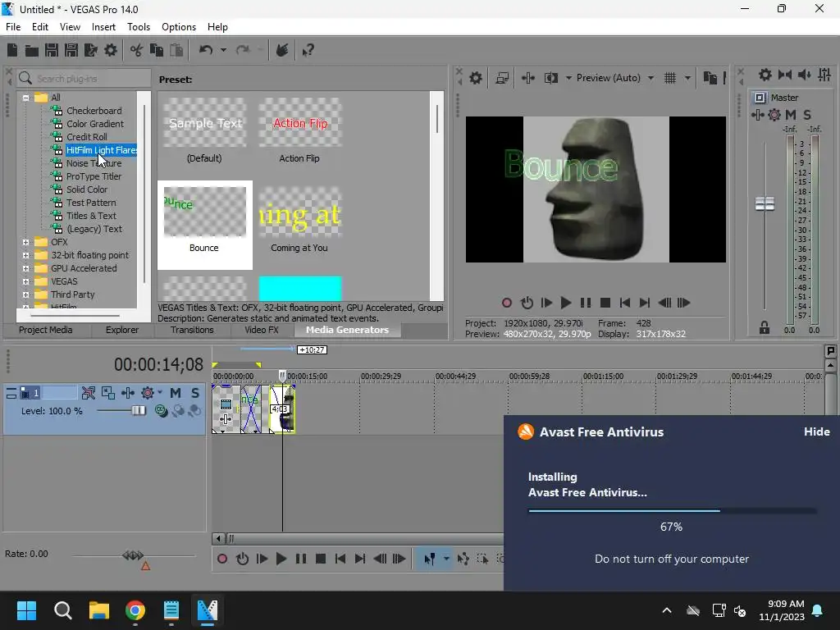The image size is (840, 630).
Task: Open the Undo history dropdown arrow
Action: (x=223, y=50)
